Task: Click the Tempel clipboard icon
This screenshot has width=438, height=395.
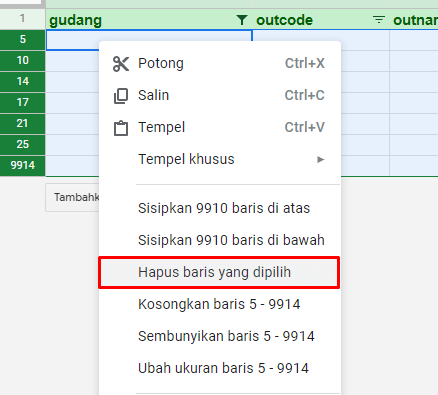Action: (121, 128)
